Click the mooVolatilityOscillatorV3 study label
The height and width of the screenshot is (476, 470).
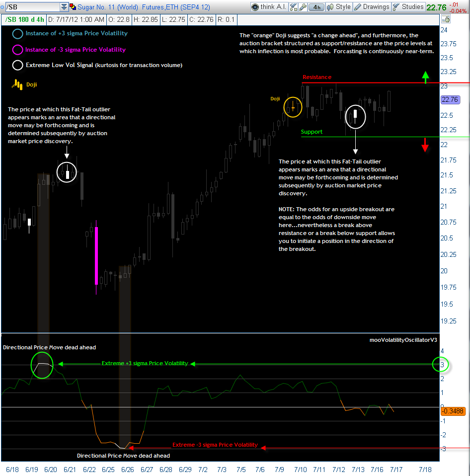403,340
